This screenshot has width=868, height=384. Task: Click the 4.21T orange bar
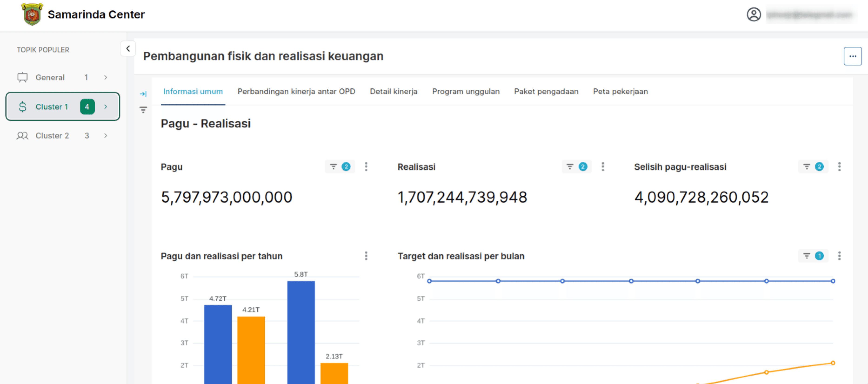click(x=251, y=350)
